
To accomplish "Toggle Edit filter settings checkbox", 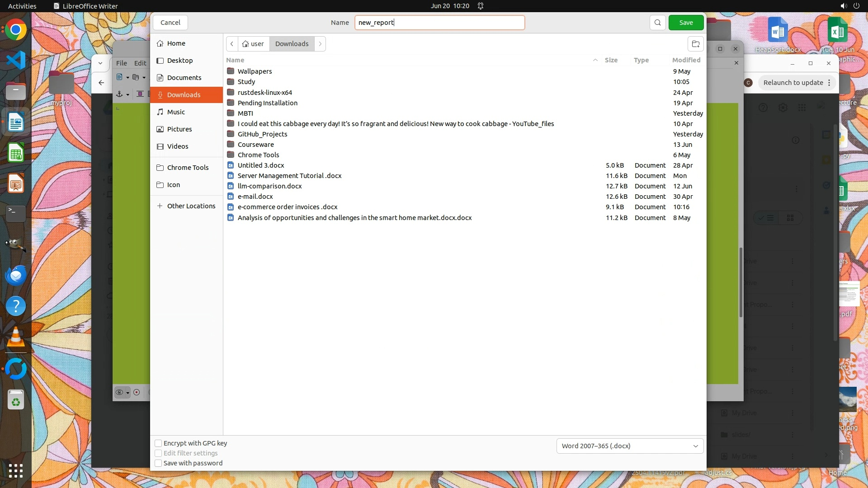I will pyautogui.click(x=159, y=453).
